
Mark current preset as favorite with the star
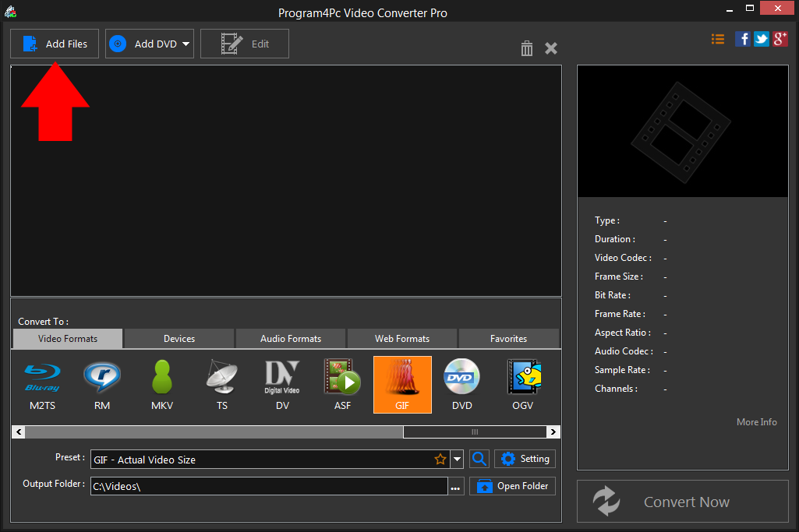coord(440,459)
